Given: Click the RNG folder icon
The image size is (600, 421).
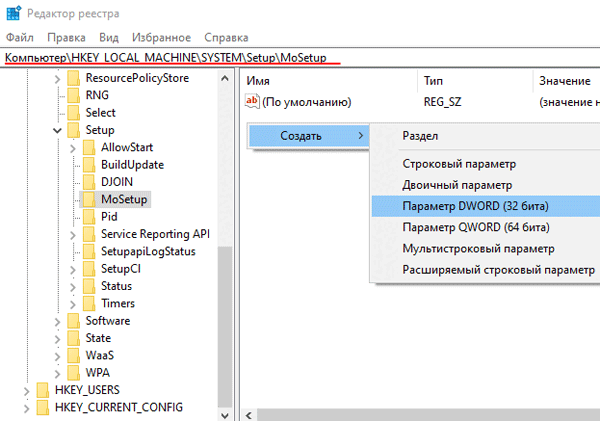Looking at the screenshot, I should (x=73, y=95).
